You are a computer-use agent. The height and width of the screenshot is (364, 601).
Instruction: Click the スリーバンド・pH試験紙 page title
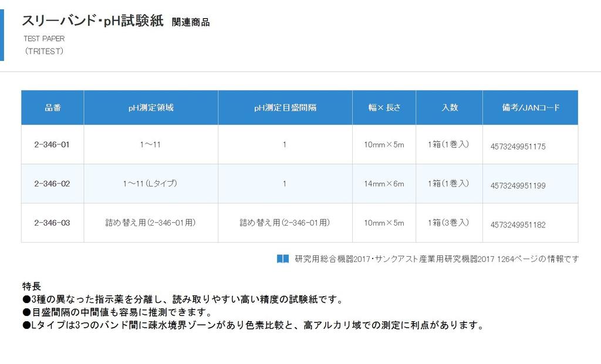click(x=92, y=21)
